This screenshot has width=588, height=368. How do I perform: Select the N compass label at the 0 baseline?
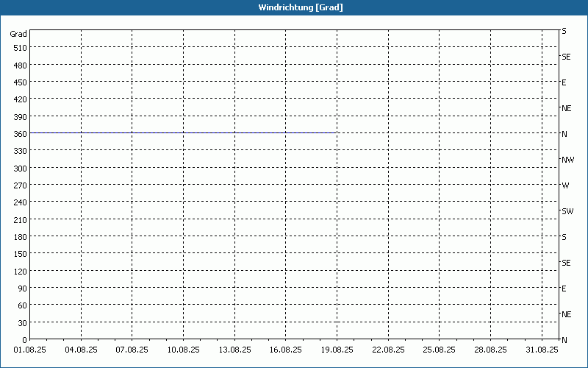[x=564, y=340]
